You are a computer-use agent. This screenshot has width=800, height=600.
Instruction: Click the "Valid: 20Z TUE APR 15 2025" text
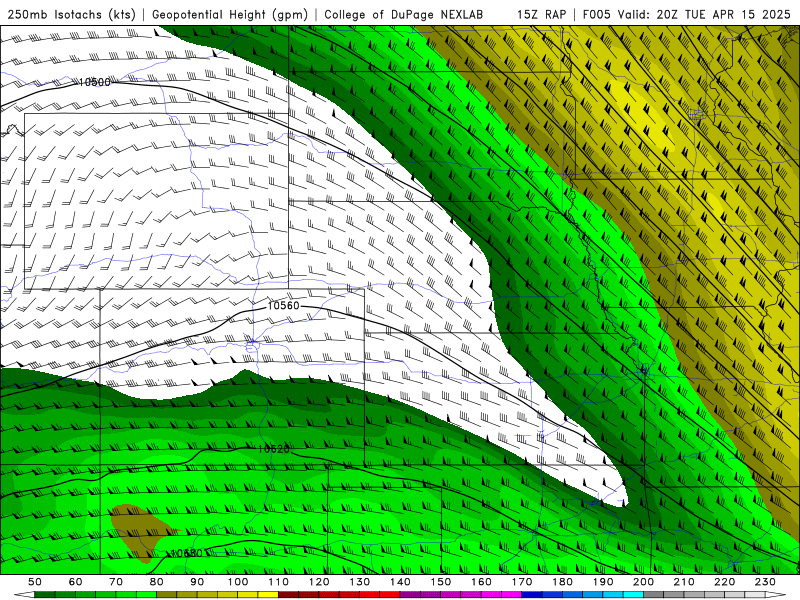pos(705,14)
